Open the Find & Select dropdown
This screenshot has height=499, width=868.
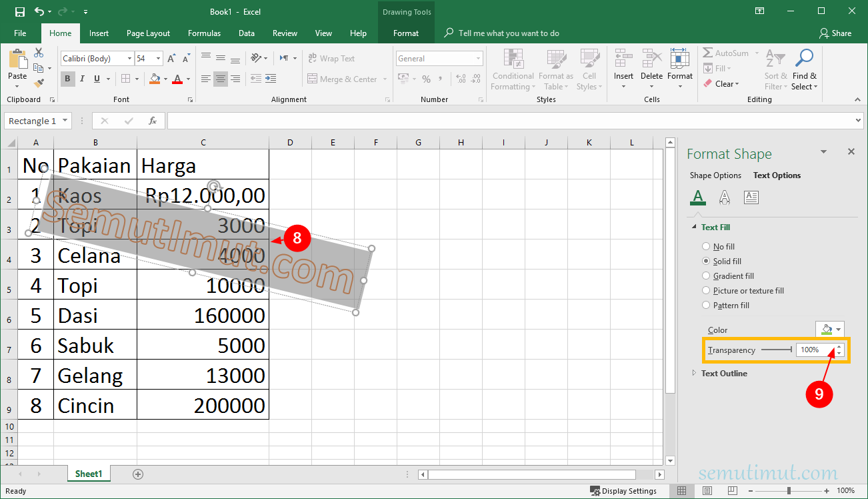(805, 70)
